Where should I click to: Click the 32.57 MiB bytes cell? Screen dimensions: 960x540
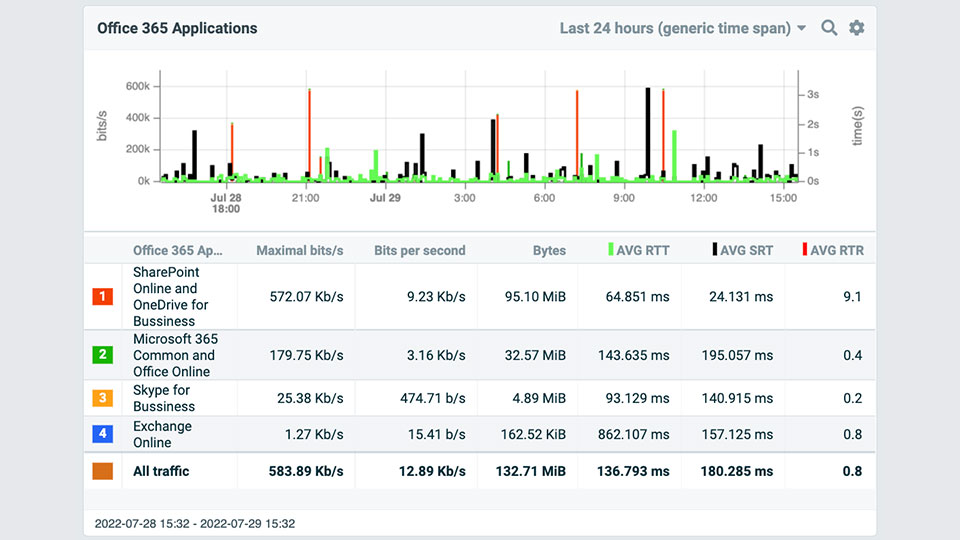pyautogui.click(x=535, y=355)
